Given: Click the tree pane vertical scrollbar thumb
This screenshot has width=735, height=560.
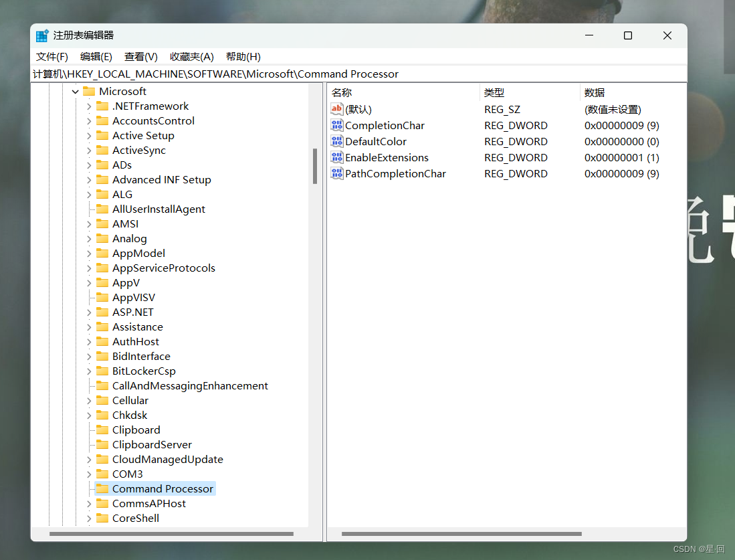Looking at the screenshot, I should click(x=315, y=166).
